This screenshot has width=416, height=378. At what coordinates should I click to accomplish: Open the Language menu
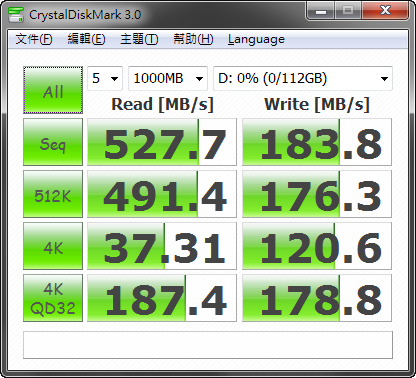click(256, 39)
